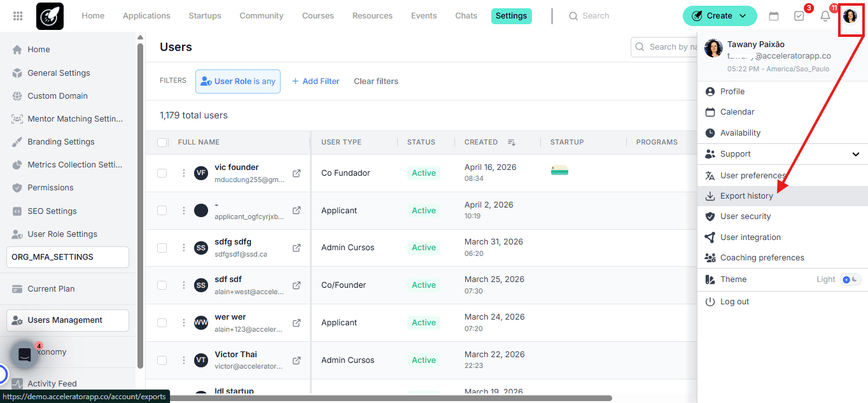
Task: Click the Log out power icon
Action: [710, 302]
